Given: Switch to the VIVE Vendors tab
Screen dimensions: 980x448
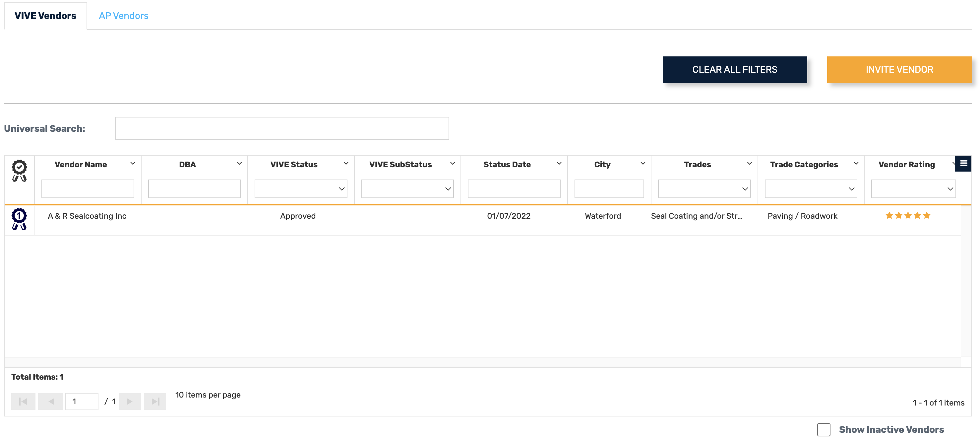Looking at the screenshot, I should (45, 16).
